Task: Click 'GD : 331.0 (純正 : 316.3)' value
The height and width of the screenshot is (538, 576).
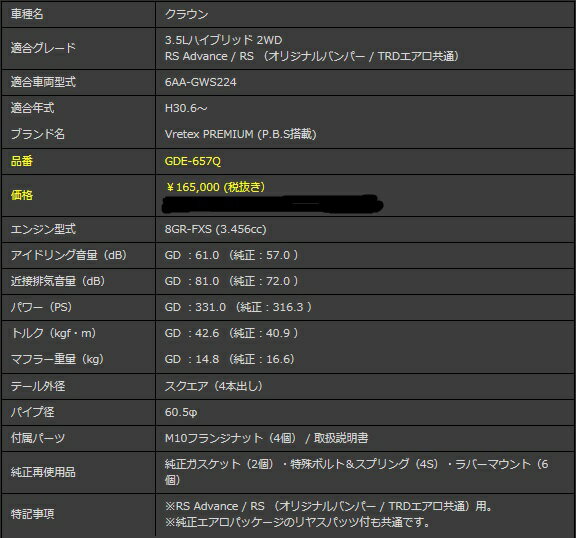Action: pos(238,307)
